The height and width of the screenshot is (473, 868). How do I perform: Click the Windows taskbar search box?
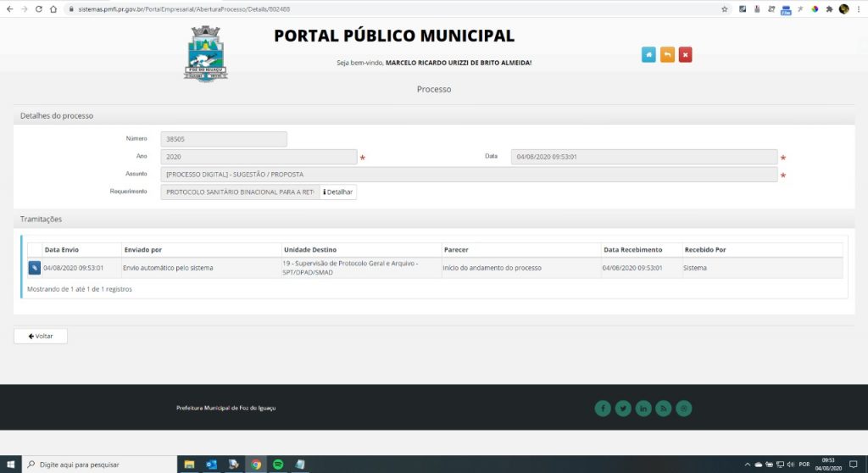coord(97,465)
